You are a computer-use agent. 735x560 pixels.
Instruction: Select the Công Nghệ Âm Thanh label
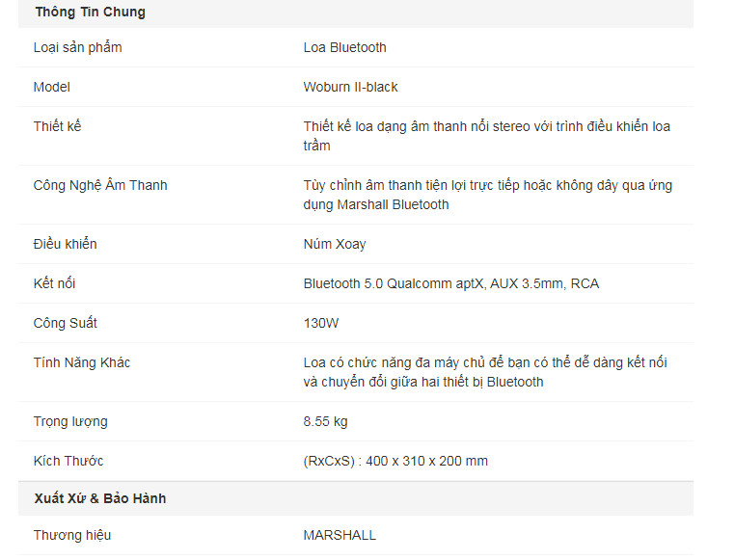tap(100, 185)
